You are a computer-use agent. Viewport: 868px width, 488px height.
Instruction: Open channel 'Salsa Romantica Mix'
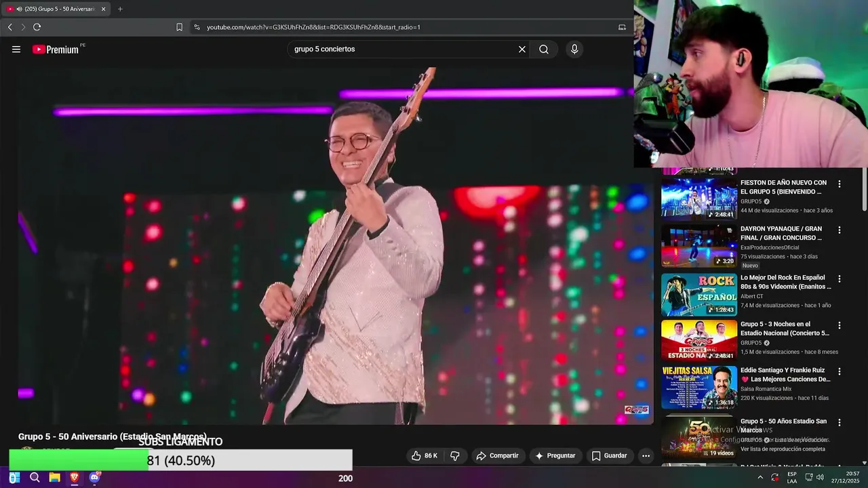pos(766,389)
